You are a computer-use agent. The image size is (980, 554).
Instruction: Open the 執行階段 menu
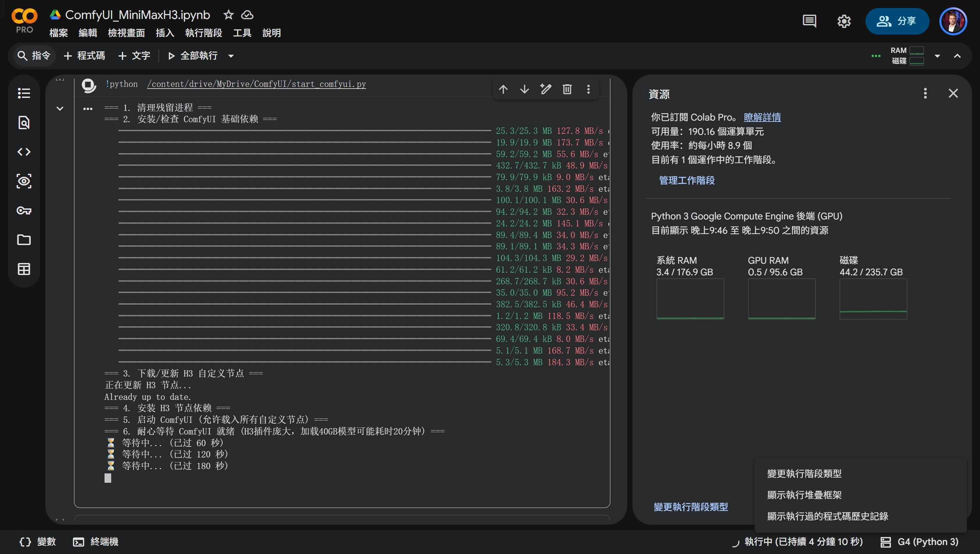point(203,33)
